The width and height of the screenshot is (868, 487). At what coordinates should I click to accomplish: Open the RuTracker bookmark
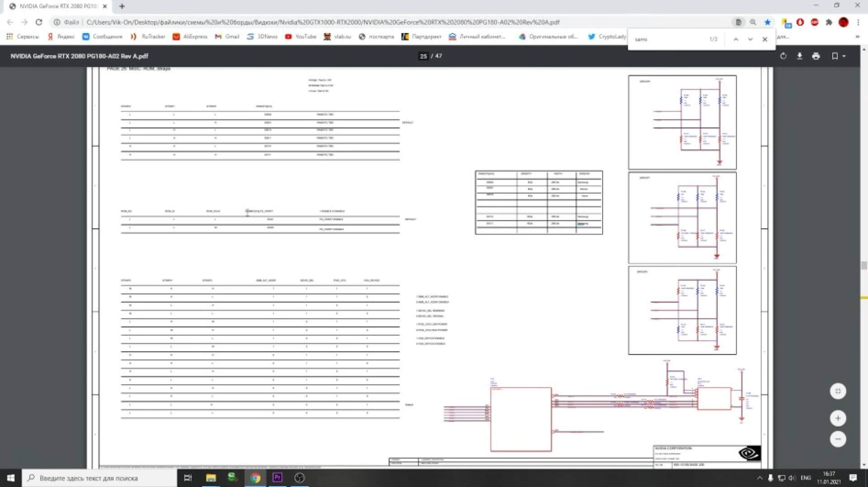point(148,37)
